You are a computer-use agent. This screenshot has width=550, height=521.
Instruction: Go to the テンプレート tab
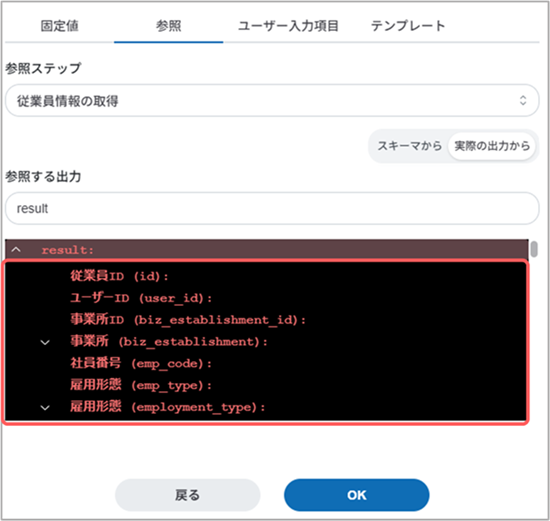pos(408,26)
